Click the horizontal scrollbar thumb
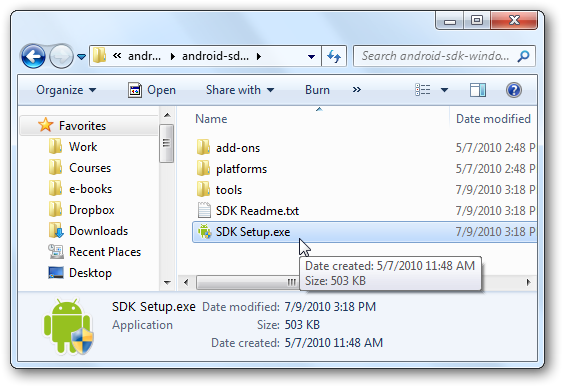Viewport: 563px width, 387px height. pos(247,283)
